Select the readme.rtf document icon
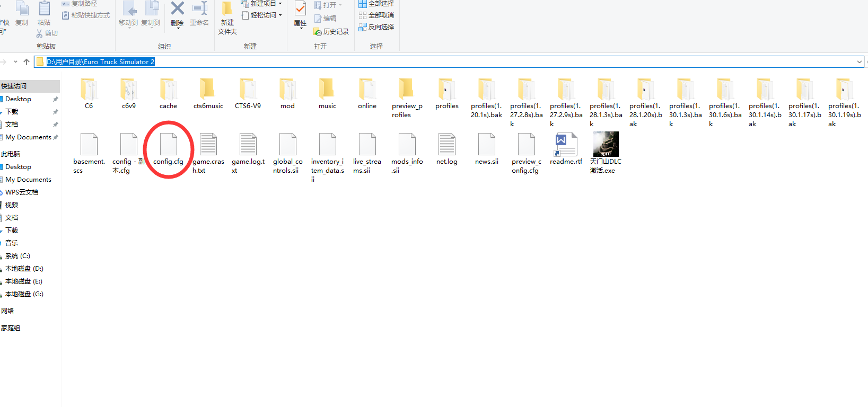The width and height of the screenshot is (868, 407). [x=566, y=149]
